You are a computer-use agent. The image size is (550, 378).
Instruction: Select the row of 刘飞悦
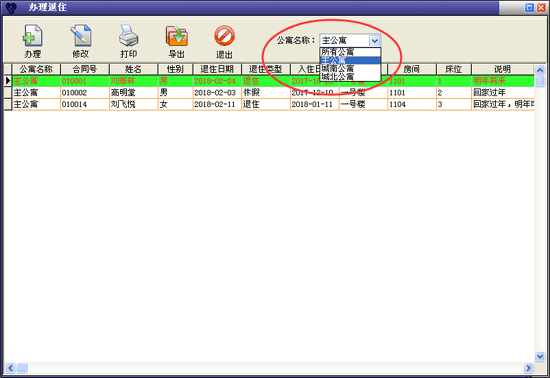click(x=269, y=104)
